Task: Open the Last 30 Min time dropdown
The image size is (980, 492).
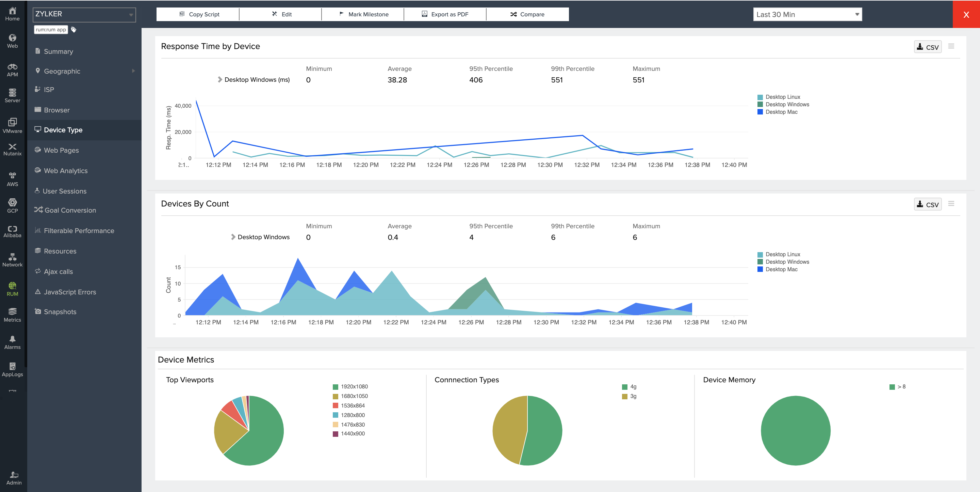Action: click(807, 14)
